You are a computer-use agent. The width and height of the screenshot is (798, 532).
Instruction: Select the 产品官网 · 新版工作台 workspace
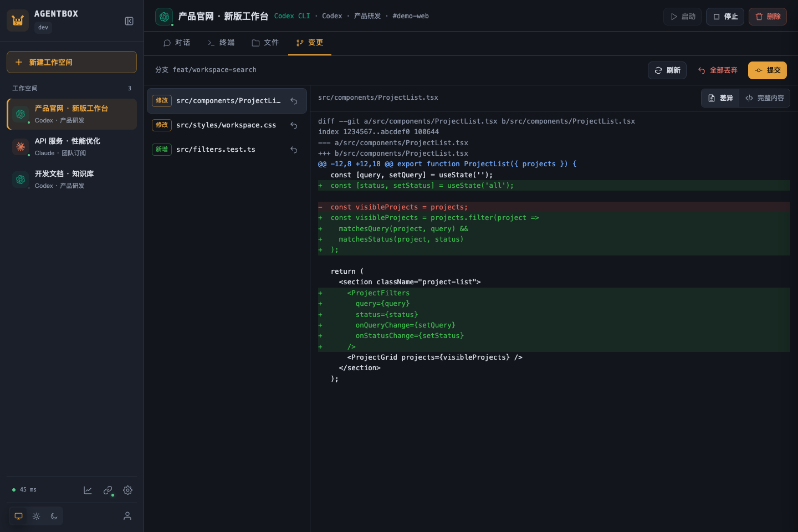pos(71,114)
